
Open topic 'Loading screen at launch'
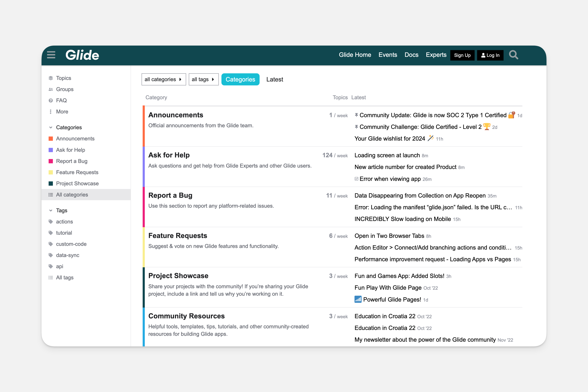click(387, 155)
